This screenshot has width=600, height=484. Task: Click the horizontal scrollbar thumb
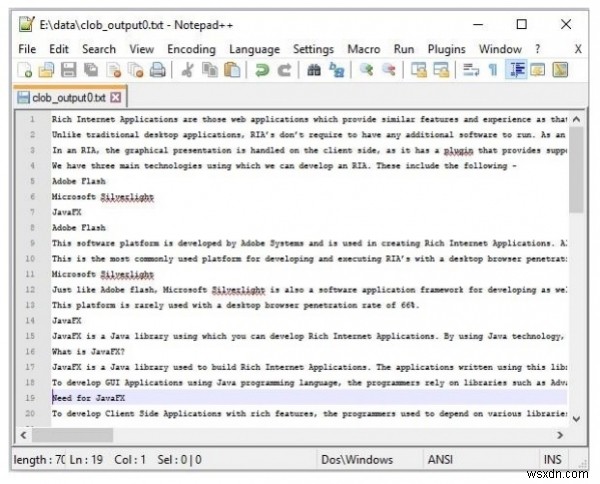[x=73, y=435]
